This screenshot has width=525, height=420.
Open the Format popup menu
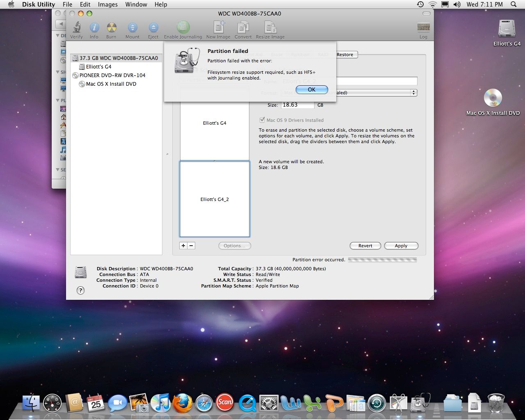pyautogui.click(x=349, y=93)
